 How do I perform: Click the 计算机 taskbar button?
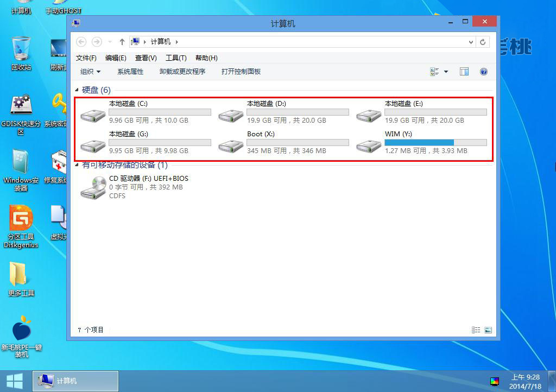[75, 381]
